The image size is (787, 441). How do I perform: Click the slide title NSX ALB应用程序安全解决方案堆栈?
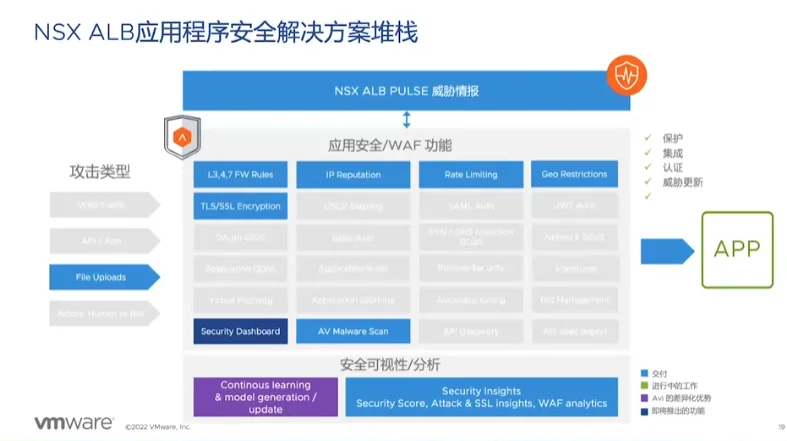coord(225,33)
